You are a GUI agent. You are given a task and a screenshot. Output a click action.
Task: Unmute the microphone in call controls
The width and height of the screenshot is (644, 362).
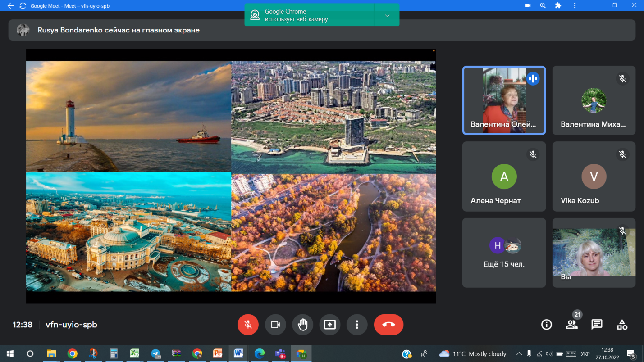point(248,325)
